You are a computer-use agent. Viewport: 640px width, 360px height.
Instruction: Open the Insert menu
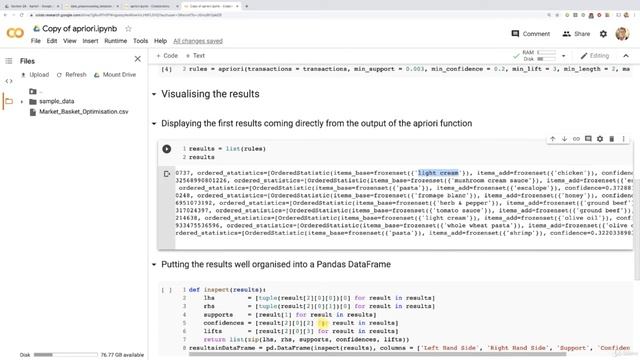(x=90, y=41)
